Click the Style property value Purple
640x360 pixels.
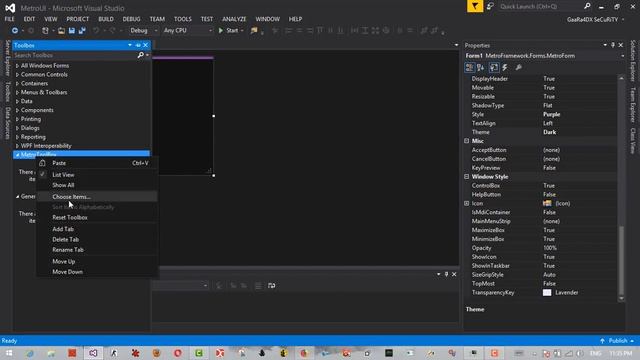point(551,115)
